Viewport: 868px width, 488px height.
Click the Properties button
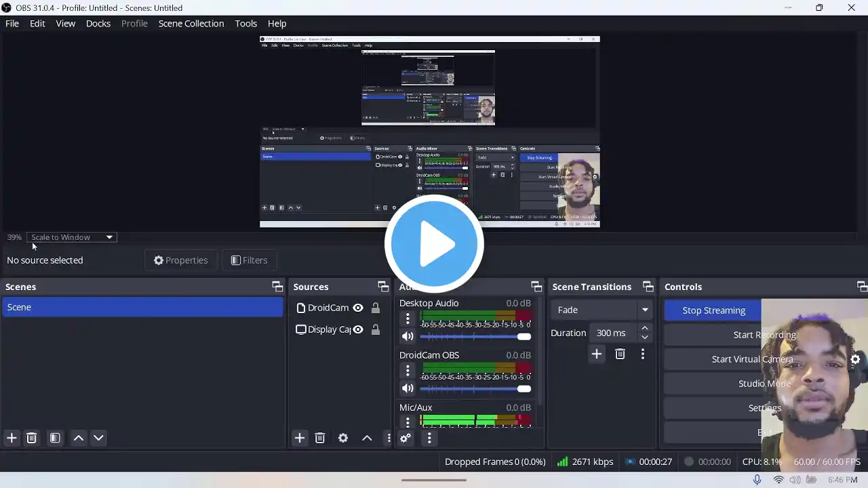click(x=180, y=260)
